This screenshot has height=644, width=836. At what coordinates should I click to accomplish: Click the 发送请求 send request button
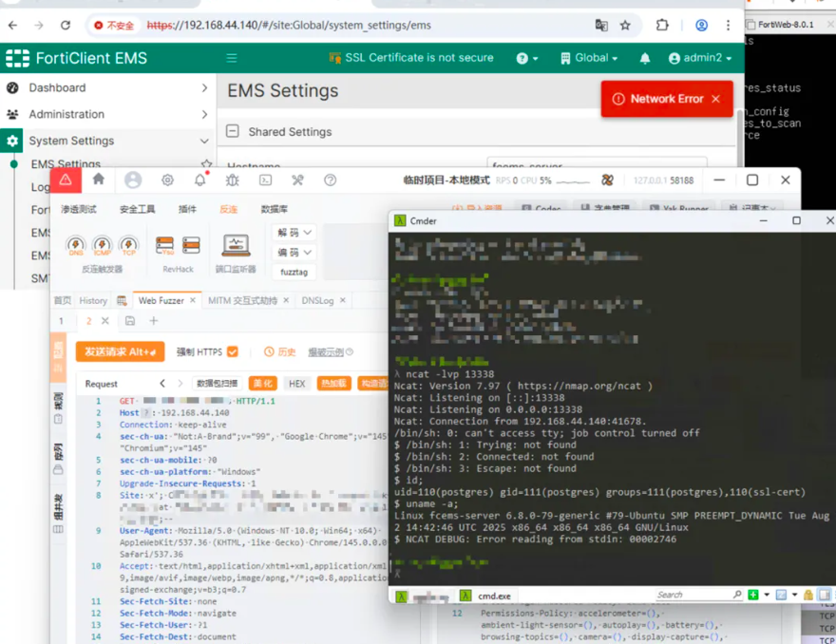[120, 351]
